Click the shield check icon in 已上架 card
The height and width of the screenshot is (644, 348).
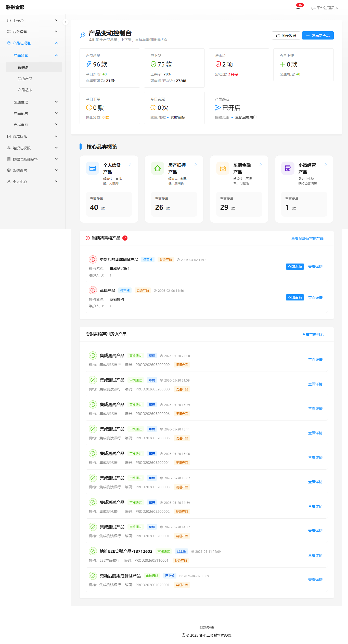pyautogui.click(x=153, y=64)
